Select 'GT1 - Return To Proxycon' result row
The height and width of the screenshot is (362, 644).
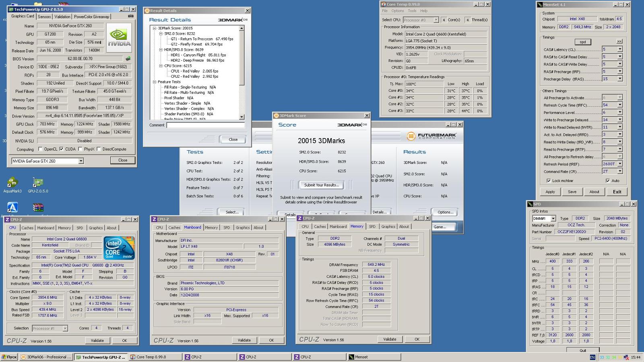202,39
